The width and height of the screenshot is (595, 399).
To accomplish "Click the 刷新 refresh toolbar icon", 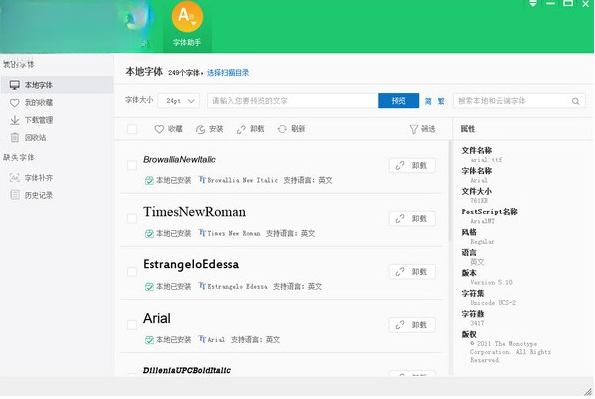I will point(282,129).
